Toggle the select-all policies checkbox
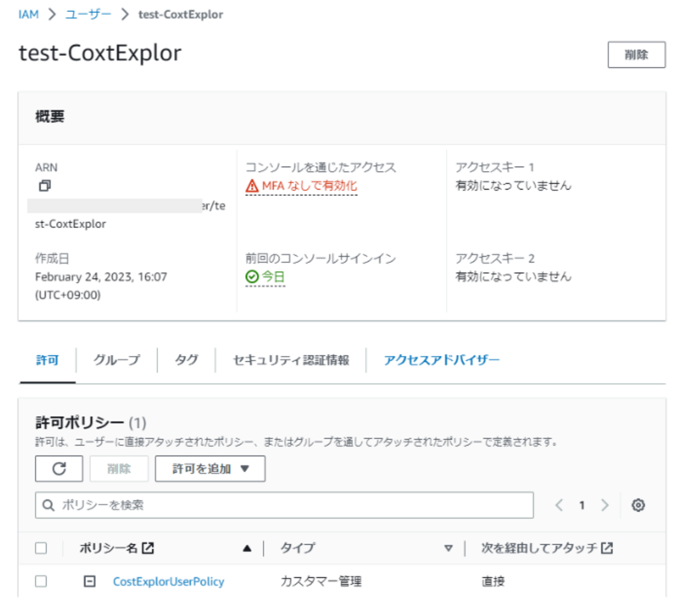 point(41,548)
